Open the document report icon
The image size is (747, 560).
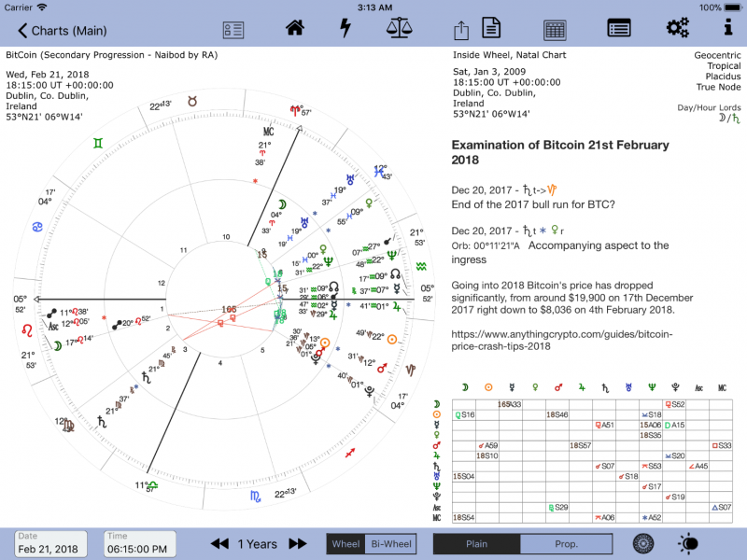click(x=491, y=29)
